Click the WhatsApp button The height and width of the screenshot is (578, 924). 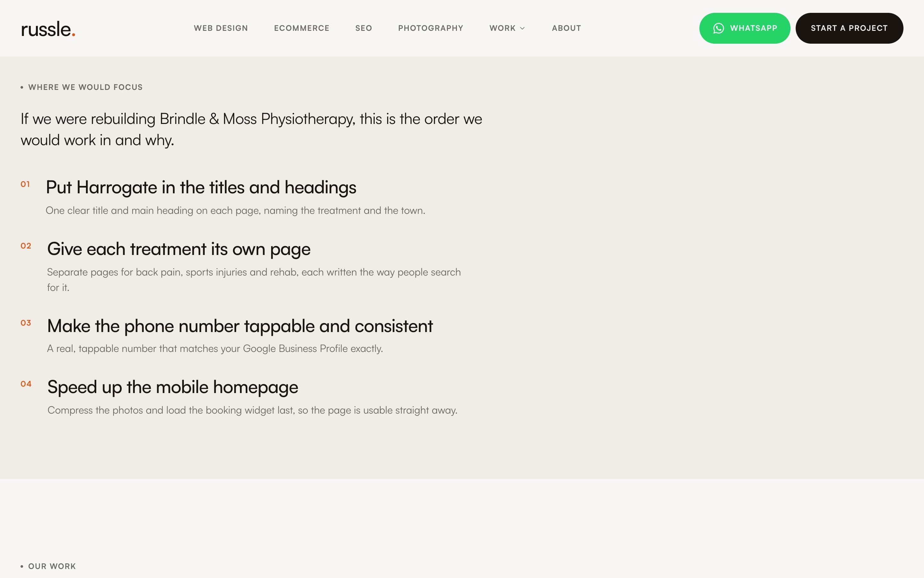(x=745, y=28)
